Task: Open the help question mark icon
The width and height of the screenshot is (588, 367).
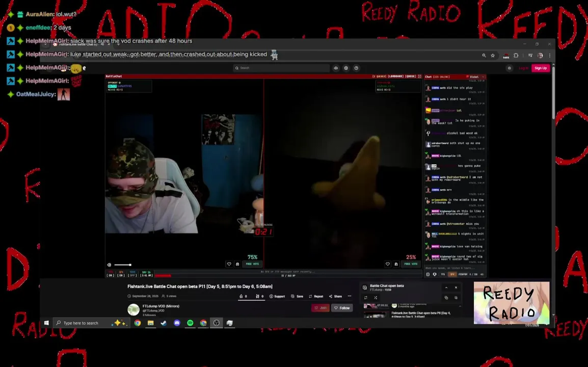Action: (x=356, y=68)
